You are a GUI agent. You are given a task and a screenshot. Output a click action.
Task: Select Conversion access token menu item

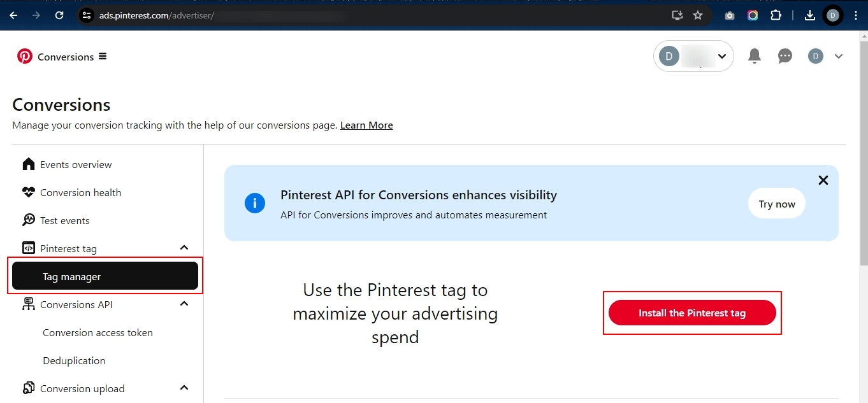pos(98,332)
